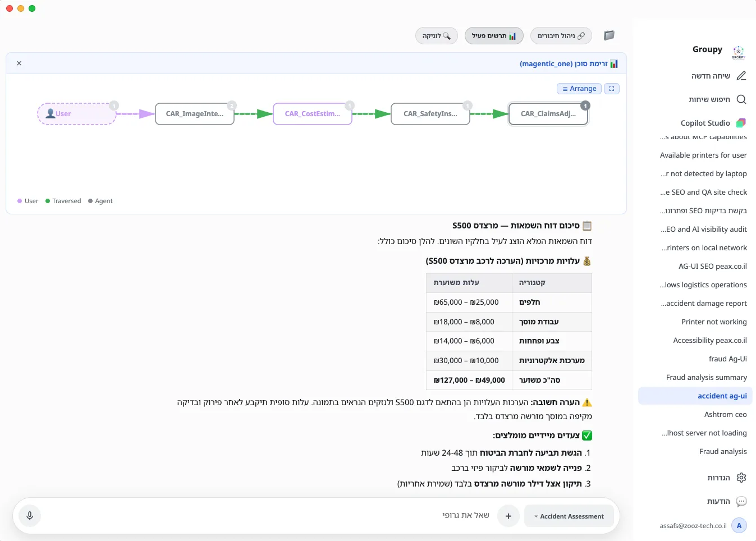Screen dimensions: 756x541
Task: Open the לוגיקה logic view button
Action: (437, 36)
